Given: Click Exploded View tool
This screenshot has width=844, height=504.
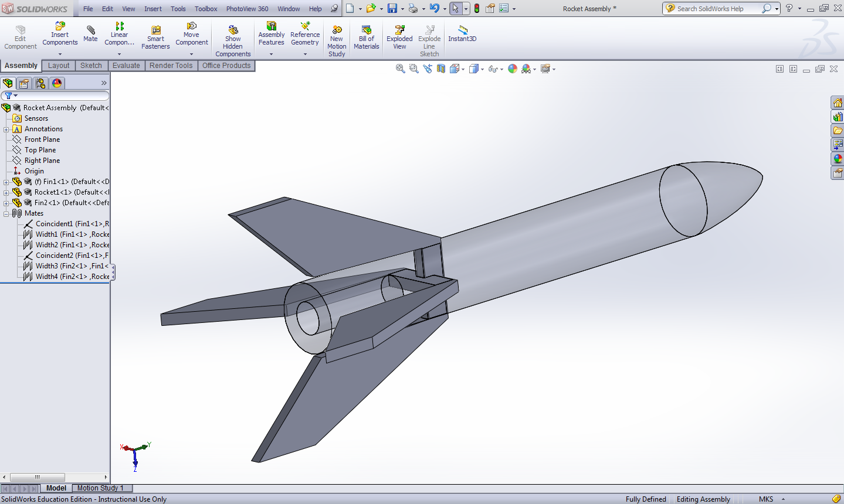Looking at the screenshot, I should coord(399,38).
